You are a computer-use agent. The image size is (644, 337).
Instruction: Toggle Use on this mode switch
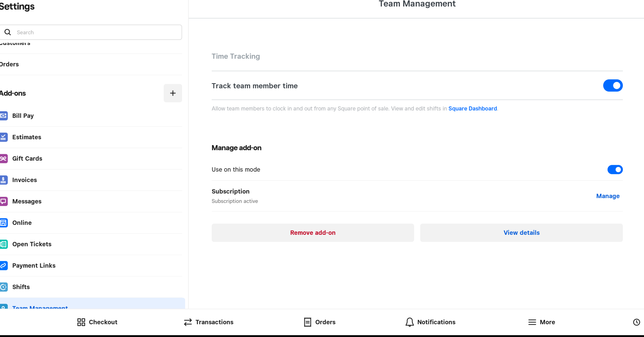click(x=615, y=170)
